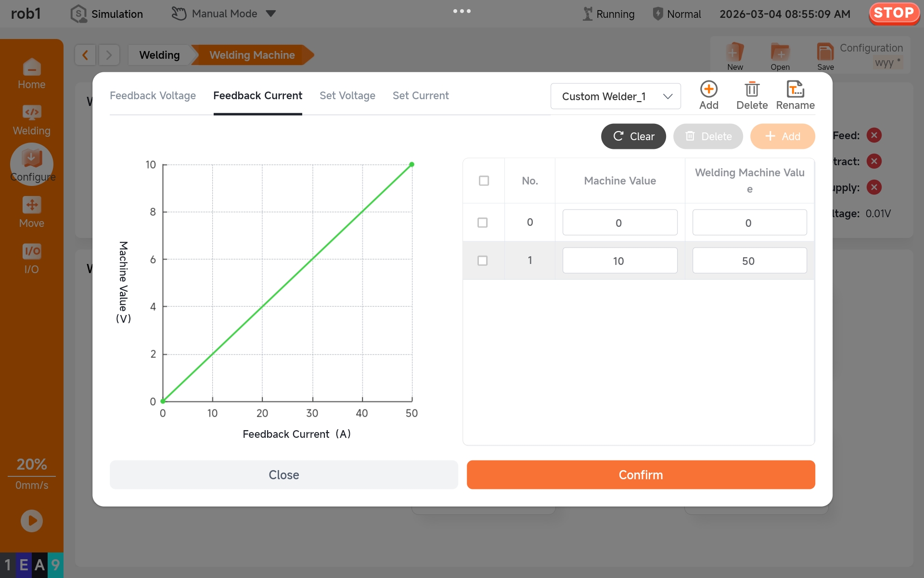Switch to the Feedback Voltage tab

pyautogui.click(x=153, y=95)
